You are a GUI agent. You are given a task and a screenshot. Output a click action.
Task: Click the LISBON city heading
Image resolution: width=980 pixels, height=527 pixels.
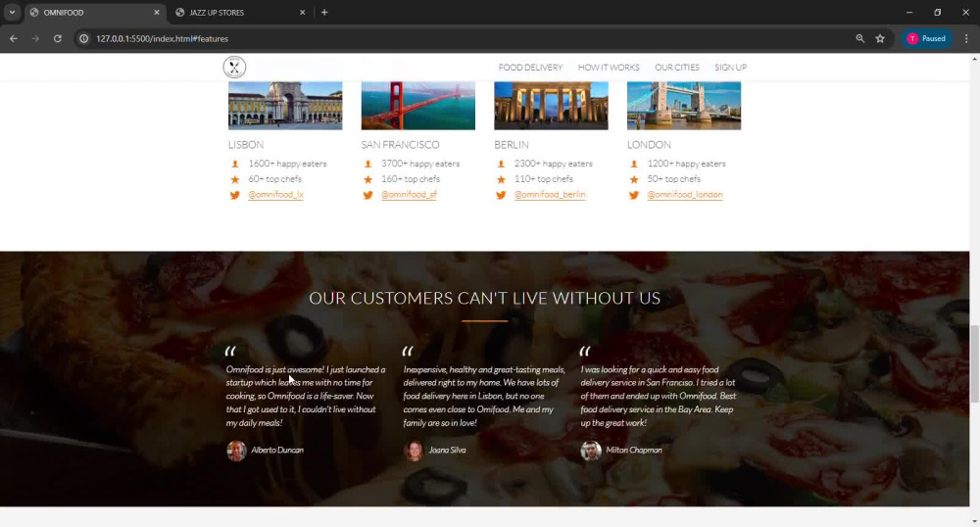click(x=246, y=145)
